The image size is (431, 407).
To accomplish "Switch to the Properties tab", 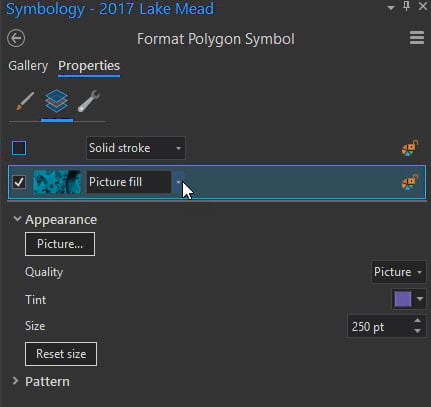I will click(x=89, y=66).
